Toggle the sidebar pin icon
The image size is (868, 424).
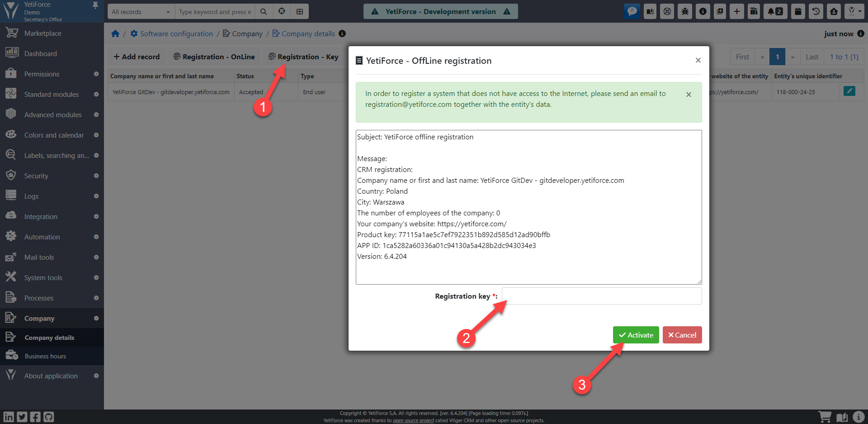click(x=95, y=5)
